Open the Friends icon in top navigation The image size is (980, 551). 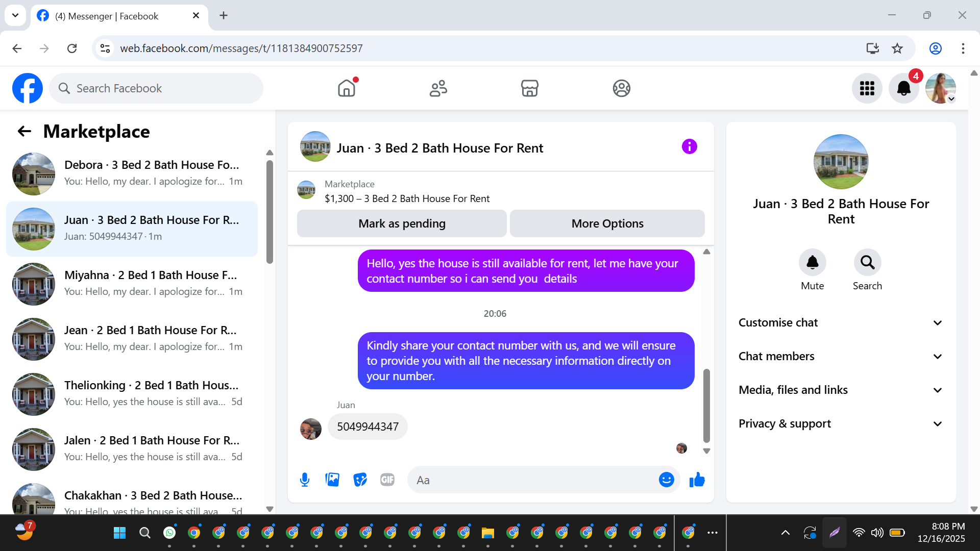(438, 88)
